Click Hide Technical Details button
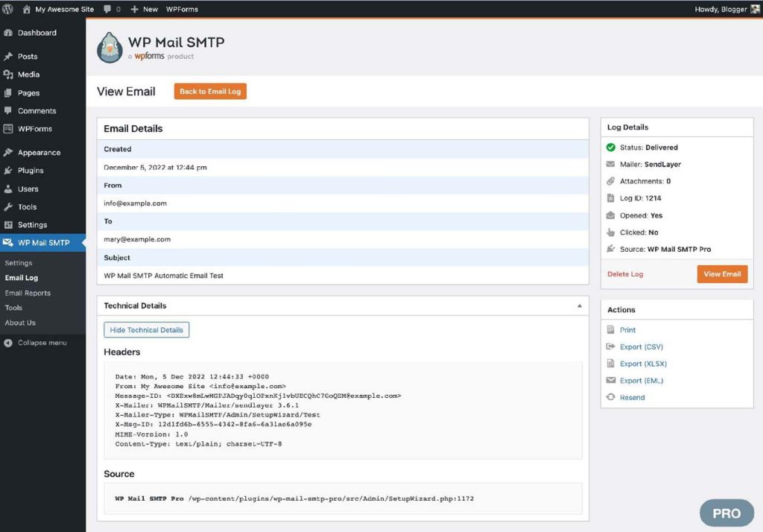763x532 pixels. tap(147, 329)
